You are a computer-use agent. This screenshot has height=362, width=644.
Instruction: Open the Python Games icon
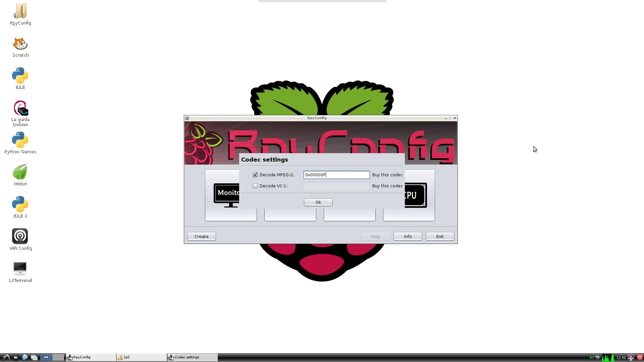20,140
